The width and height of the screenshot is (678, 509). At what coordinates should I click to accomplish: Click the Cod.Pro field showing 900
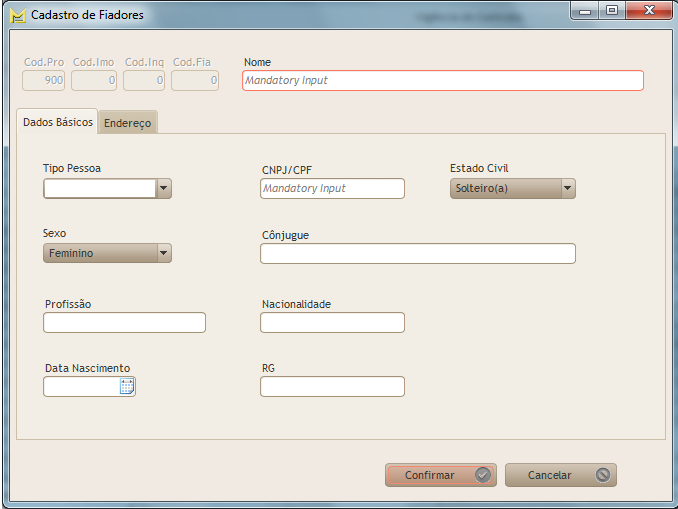click(x=44, y=81)
